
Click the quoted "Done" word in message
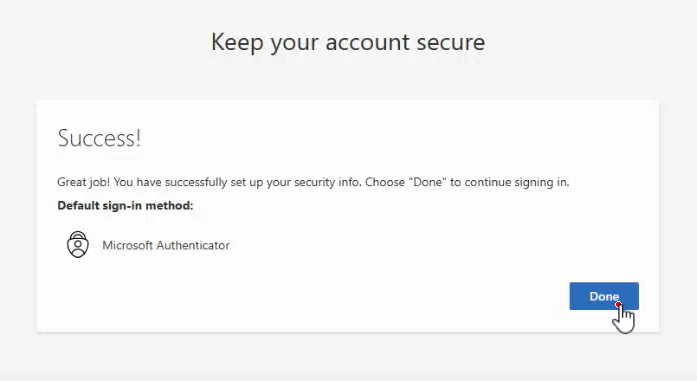pyautogui.click(x=427, y=182)
